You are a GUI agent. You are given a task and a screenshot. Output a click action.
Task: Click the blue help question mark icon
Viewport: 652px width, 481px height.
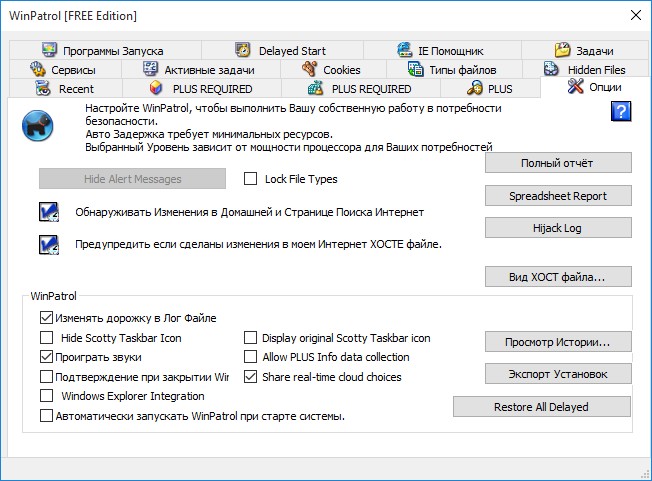tap(621, 111)
